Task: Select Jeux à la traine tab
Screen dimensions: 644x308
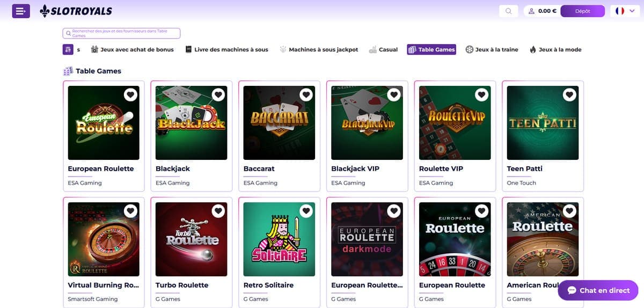Action: [x=492, y=49]
